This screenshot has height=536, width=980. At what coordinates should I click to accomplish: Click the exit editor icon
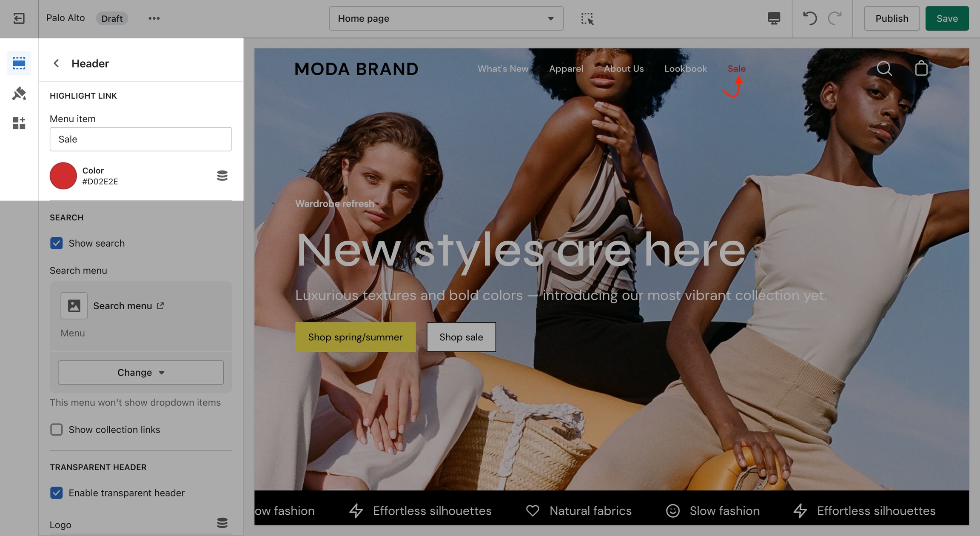[19, 18]
